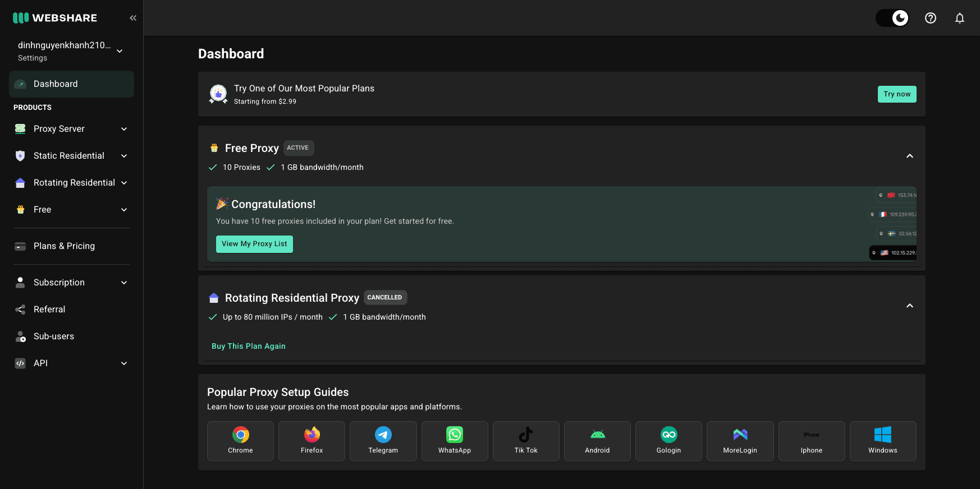The width and height of the screenshot is (980, 489).
Task: Click the 102.15.229 proxy IP chip
Action: 893,253
